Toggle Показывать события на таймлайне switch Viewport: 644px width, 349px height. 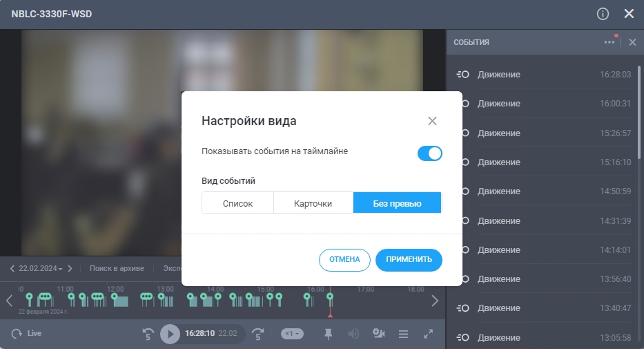click(429, 153)
